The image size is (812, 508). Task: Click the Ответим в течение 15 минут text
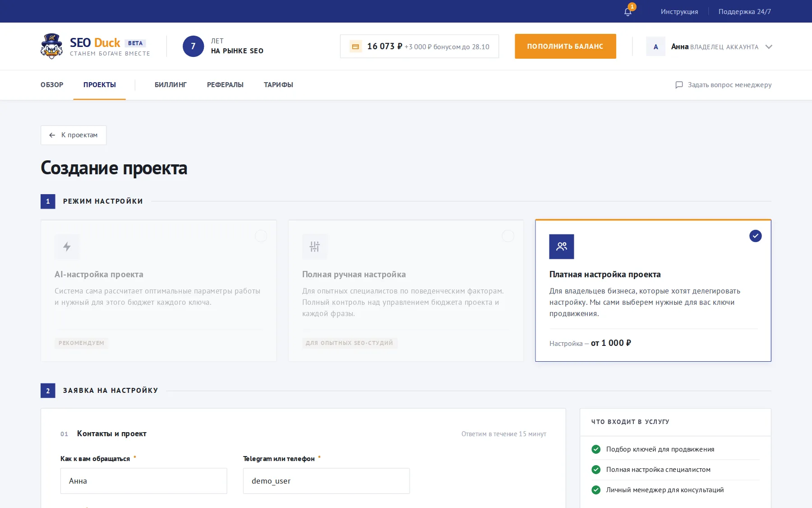point(503,434)
